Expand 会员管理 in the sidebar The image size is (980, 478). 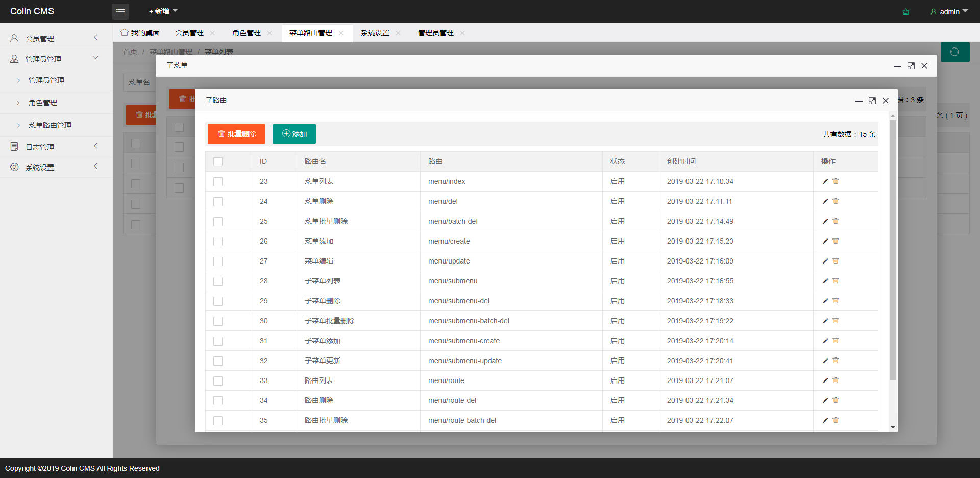coord(56,38)
